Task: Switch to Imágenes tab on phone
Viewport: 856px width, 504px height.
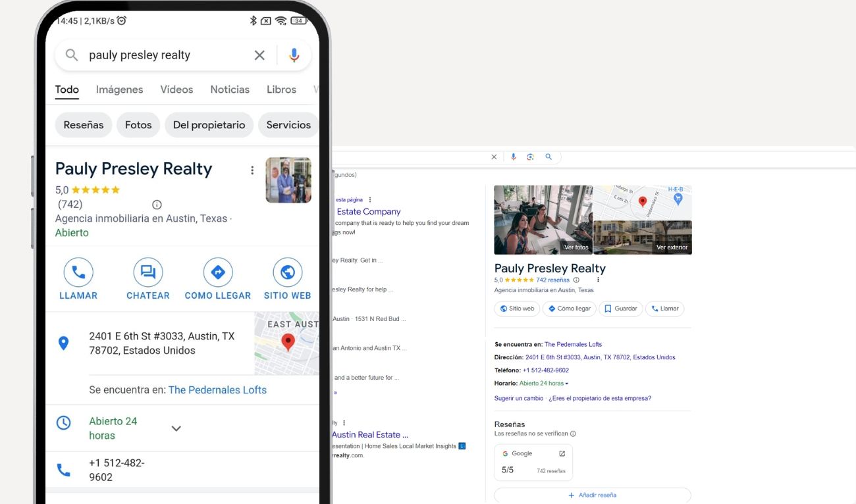Action: pos(119,89)
